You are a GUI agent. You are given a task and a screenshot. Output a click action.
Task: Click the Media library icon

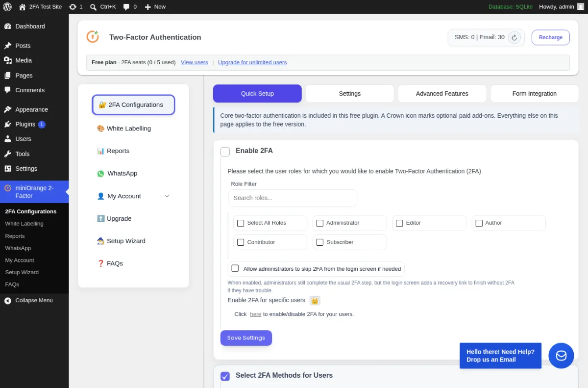click(x=8, y=60)
